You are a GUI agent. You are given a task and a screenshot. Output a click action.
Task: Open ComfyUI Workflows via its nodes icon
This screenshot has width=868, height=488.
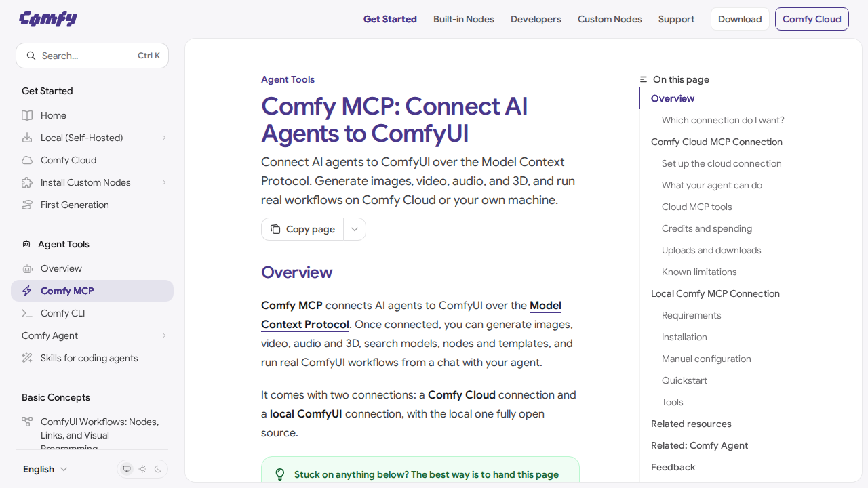point(27,422)
